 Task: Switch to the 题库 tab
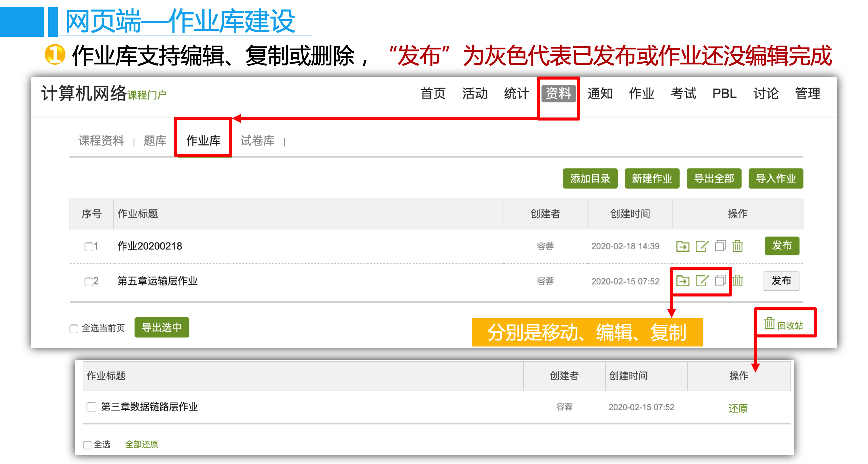(155, 141)
